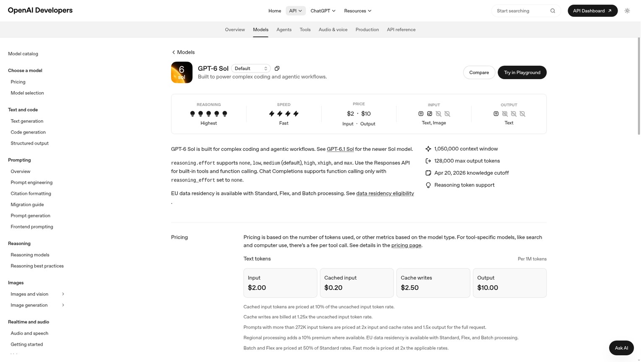Toggle the light/dark theme sun icon

(x=627, y=11)
